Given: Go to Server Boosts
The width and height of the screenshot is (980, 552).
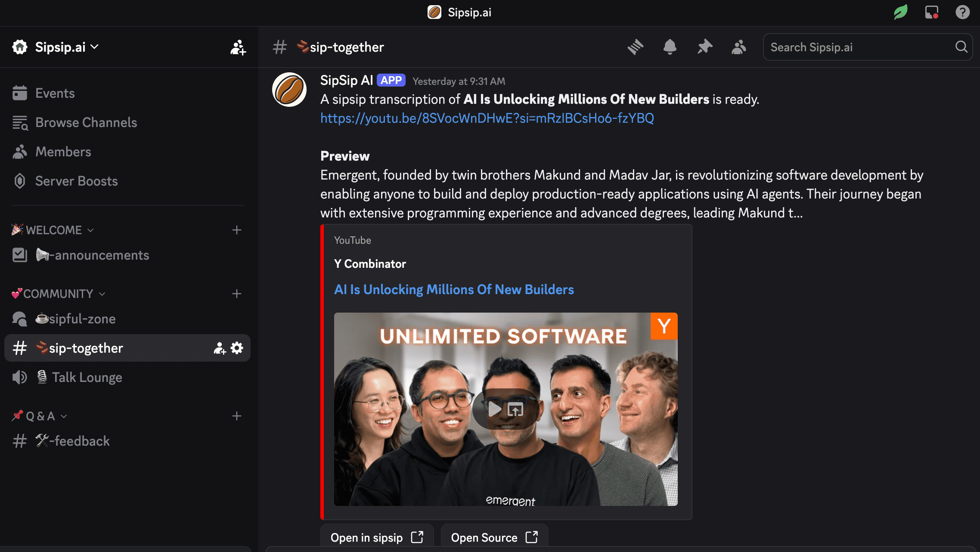Looking at the screenshot, I should point(76,181).
